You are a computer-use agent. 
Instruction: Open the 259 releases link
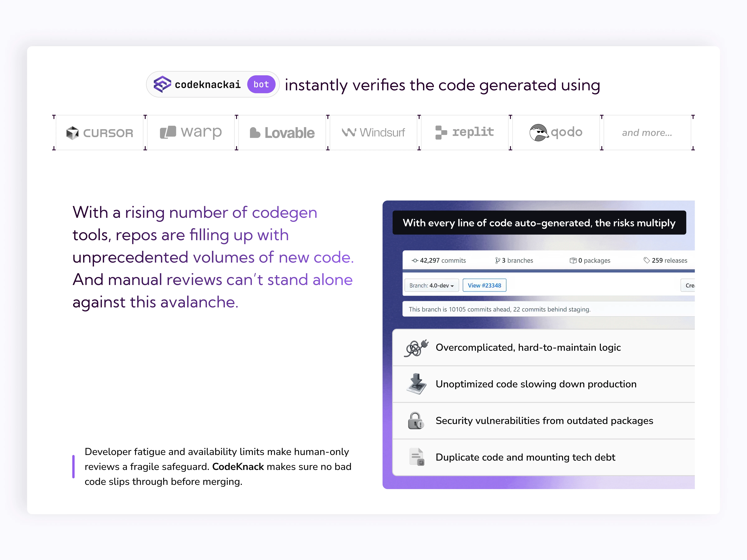[665, 261]
